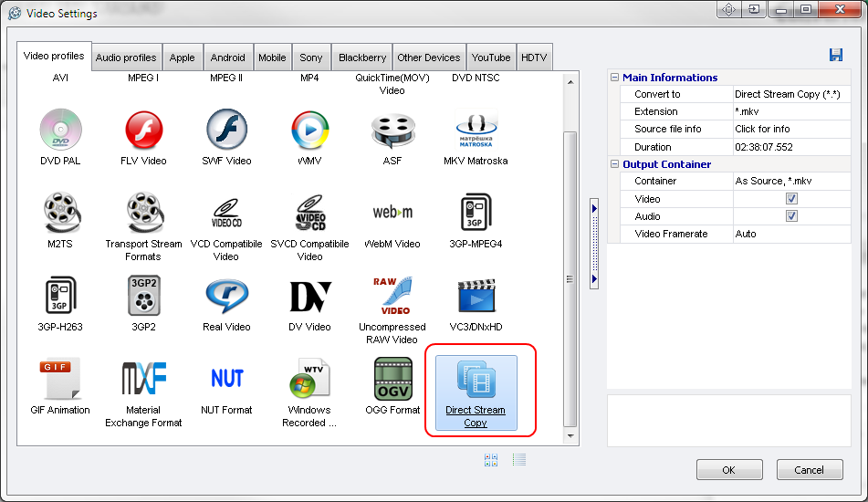868x502 pixels.
Task: Select the AVI profile label
Action: 60,78
